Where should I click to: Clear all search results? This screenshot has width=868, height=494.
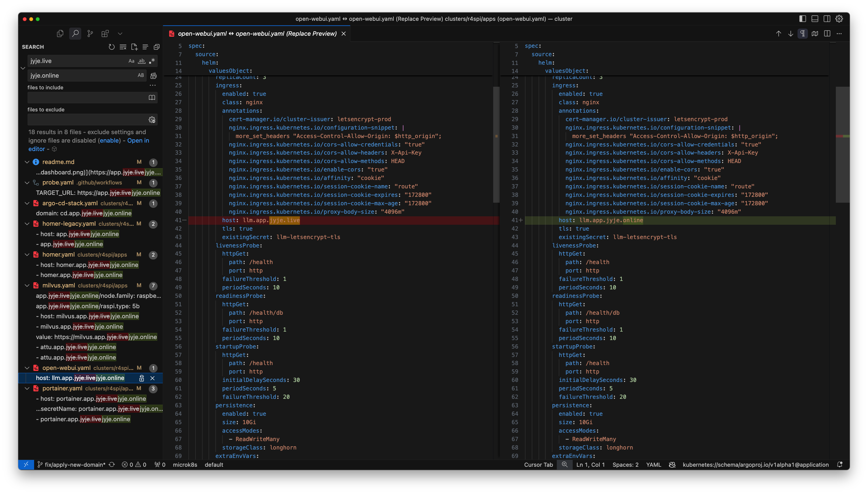pos(123,47)
